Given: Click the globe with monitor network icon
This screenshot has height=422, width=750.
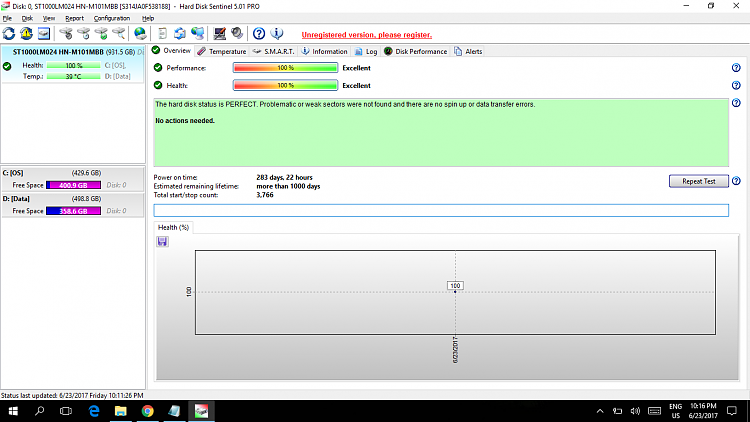Looking at the screenshot, I should pos(198,33).
